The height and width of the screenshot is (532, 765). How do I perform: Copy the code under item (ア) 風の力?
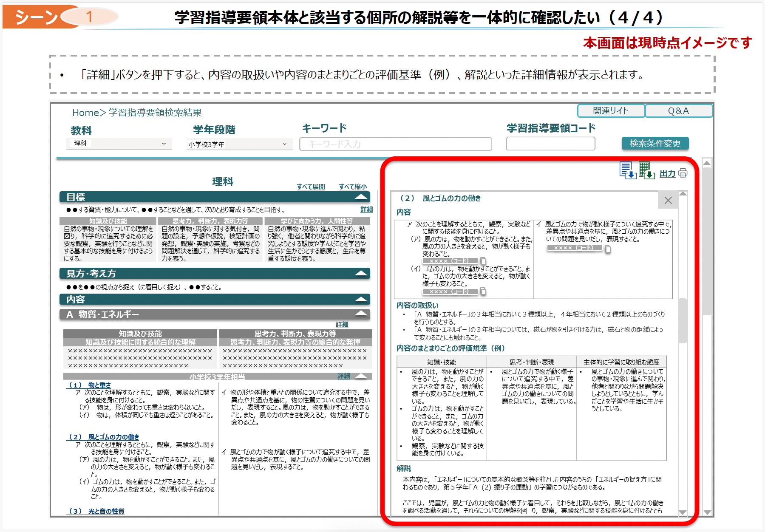483,261
